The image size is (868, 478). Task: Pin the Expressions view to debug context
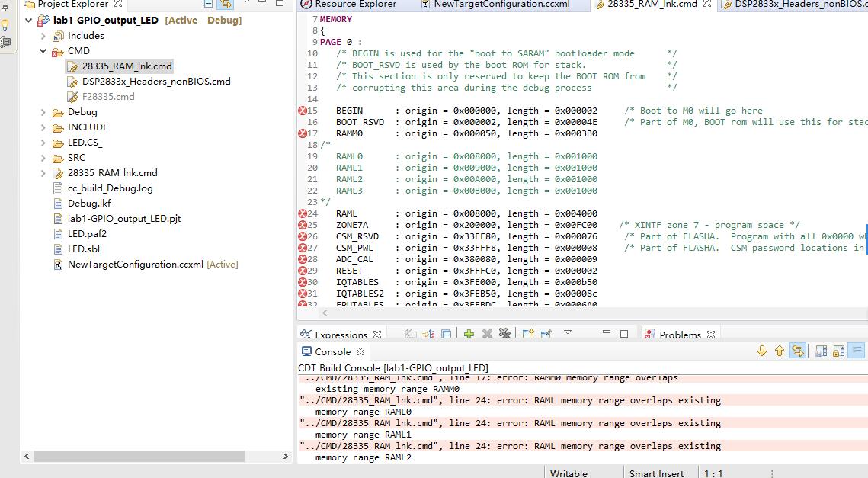click(546, 333)
